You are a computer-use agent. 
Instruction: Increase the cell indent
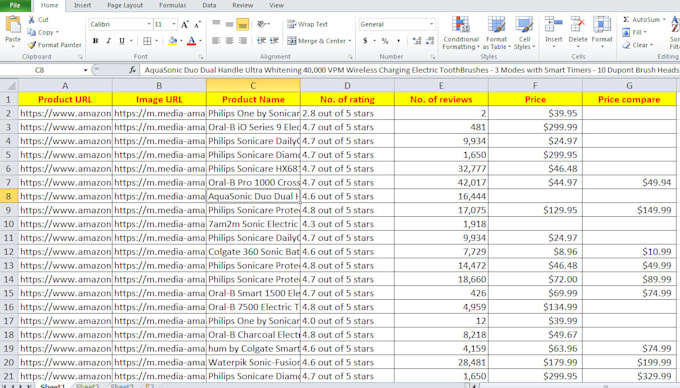tap(275, 41)
